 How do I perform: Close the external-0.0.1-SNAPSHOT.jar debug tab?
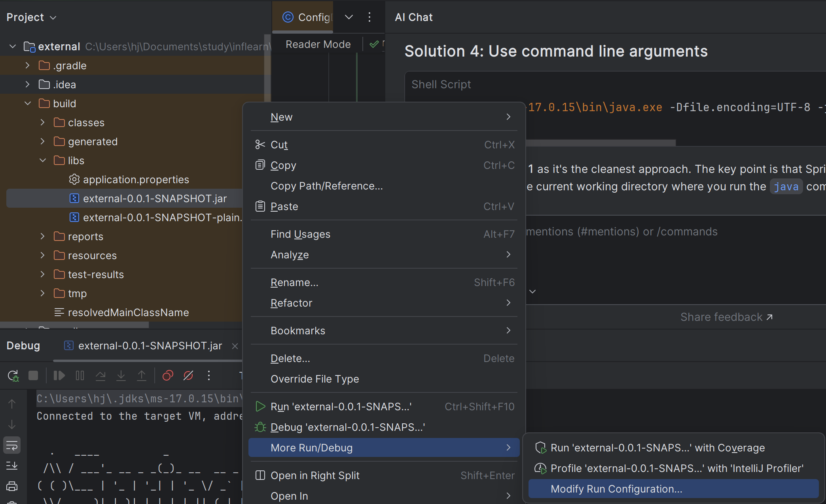[x=235, y=346]
